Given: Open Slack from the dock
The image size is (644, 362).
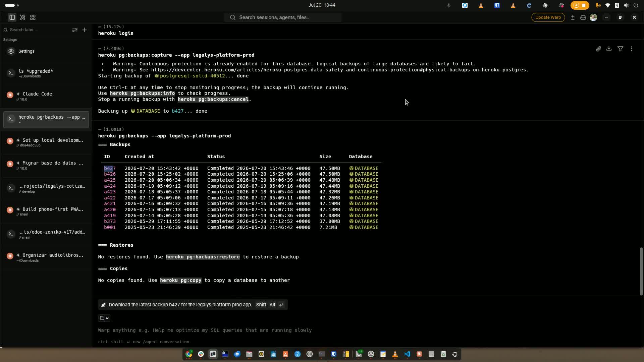Looking at the screenshot, I should tap(201, 354).
